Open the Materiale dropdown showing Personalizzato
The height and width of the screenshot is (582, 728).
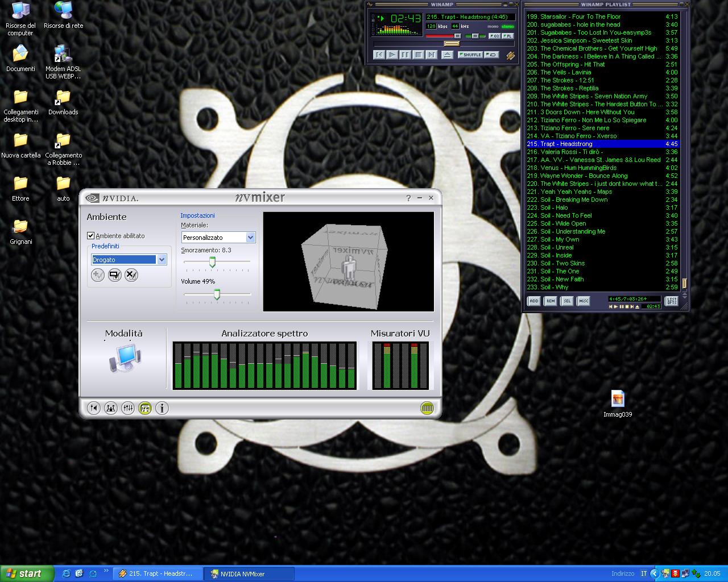pos(218,237)
